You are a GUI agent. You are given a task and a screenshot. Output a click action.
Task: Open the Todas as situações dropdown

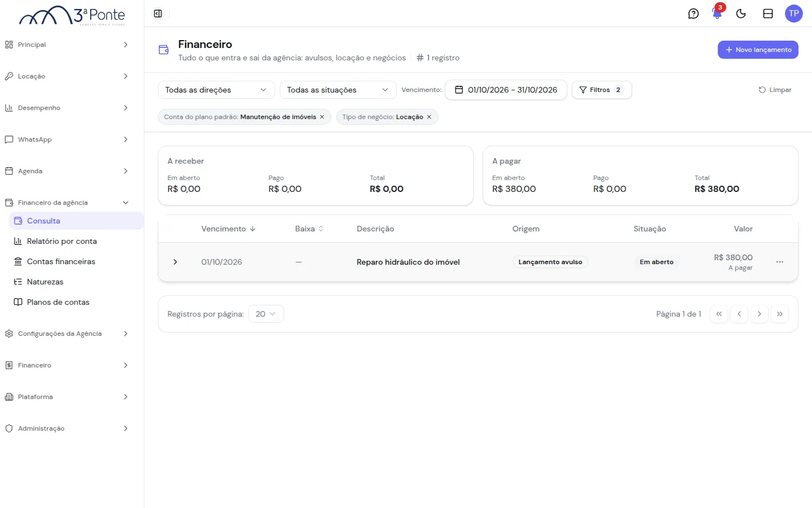pos(338,90)
